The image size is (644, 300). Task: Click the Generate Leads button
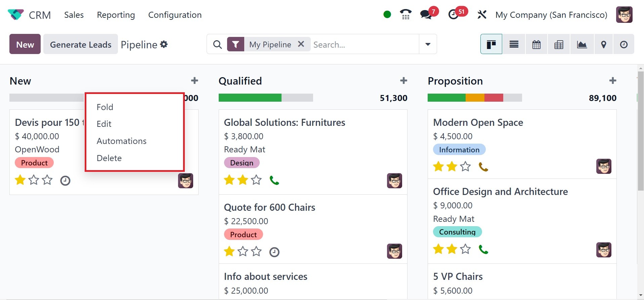click(81, 44)
